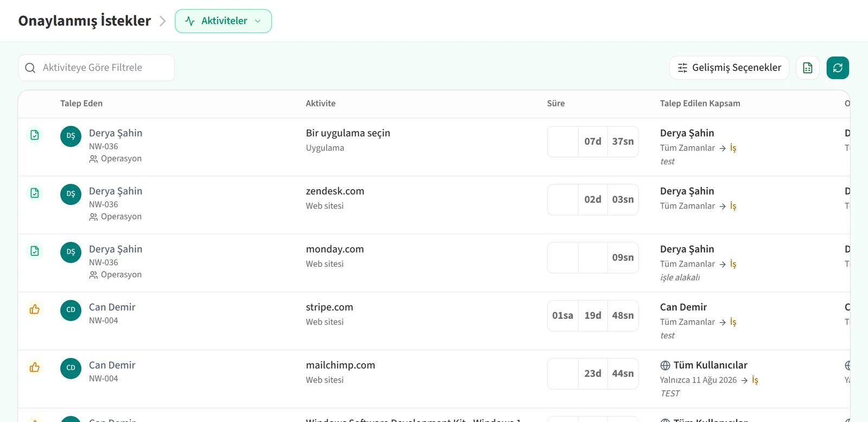868x422 pixels.
Task: Click 'Tüm Kullanıcılar' scope in mailchimp row
Action: [x=710, y=366]
